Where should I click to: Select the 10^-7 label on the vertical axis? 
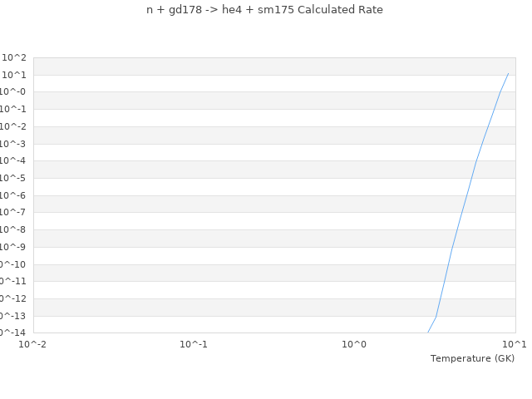(x=12, y=213)
